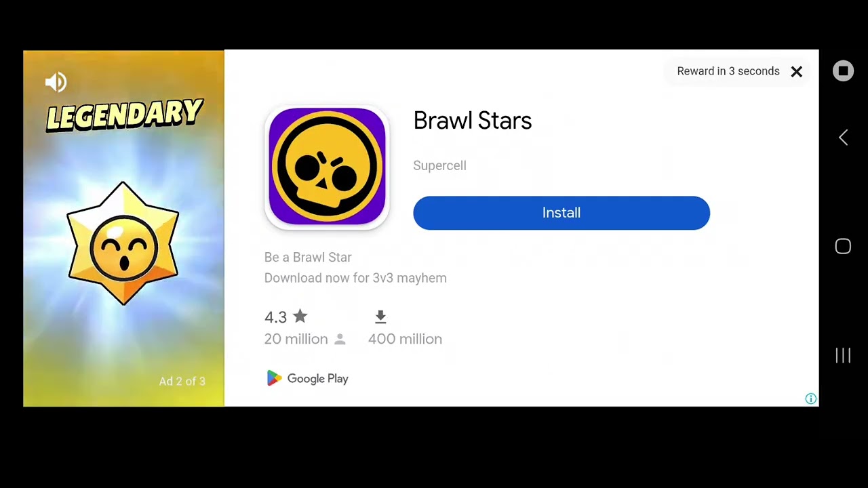The height and width of the screenshot is (488, 868).
Task: Tap the download count arrow icon
Action: (x=380, y=317)
